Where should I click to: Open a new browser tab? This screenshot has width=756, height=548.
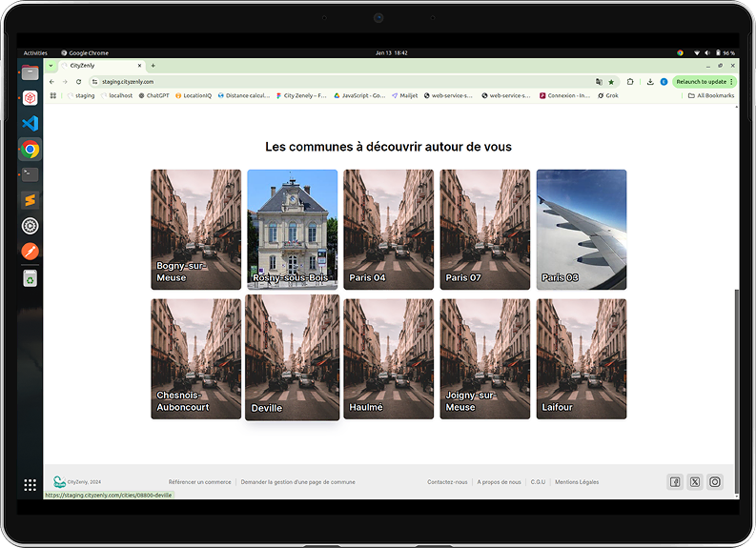153,66
